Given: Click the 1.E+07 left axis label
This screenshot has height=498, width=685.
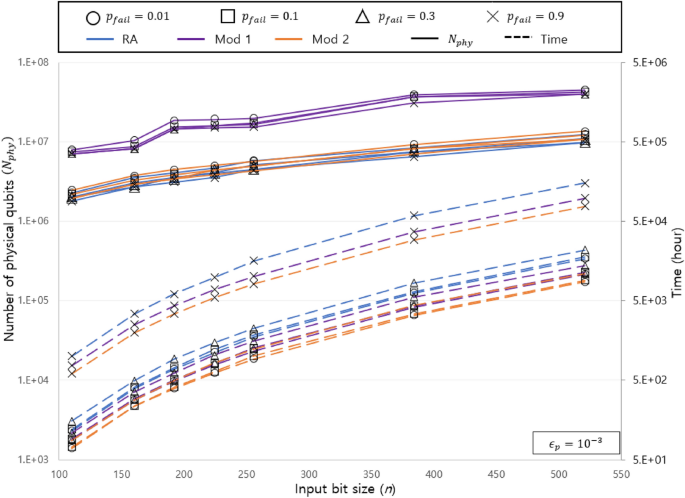Looking at the screenshot, I should point(33,142).
